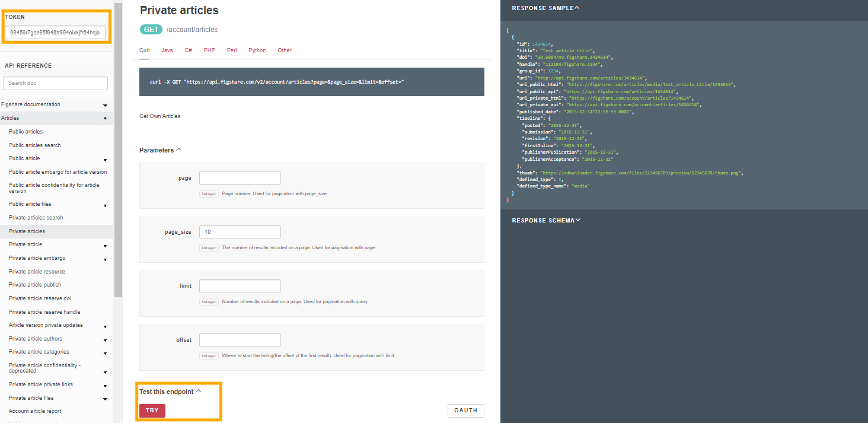Select the PHP code tab

tap(209, 50)
